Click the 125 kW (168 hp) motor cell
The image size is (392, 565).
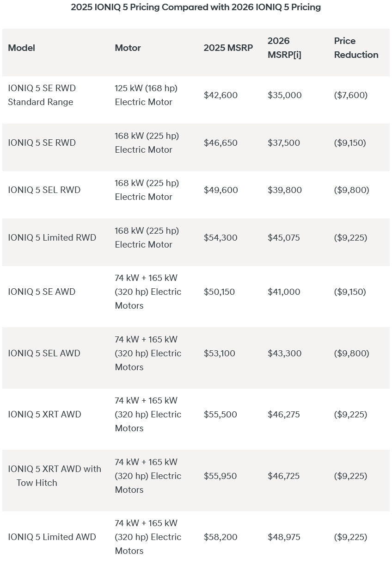click(146, 95)
